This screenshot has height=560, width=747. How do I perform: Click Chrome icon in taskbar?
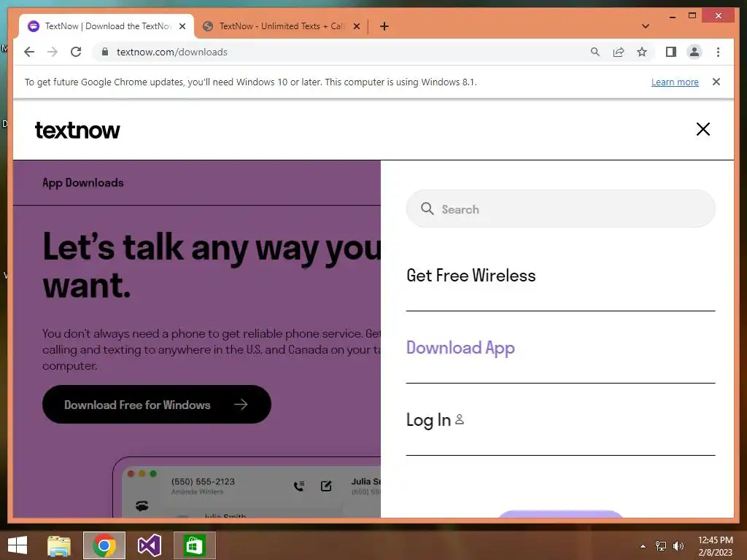coord(104,545)
